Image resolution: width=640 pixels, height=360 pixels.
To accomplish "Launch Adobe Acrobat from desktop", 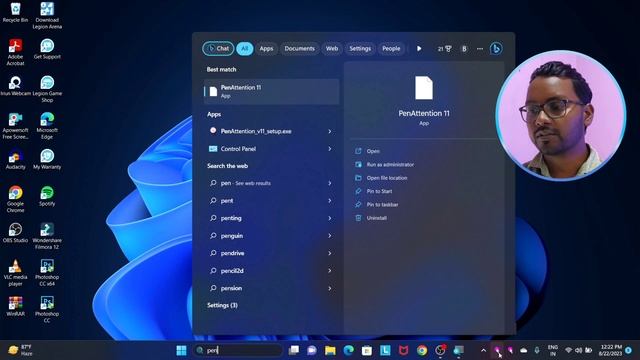I will (x=15, y=52).
